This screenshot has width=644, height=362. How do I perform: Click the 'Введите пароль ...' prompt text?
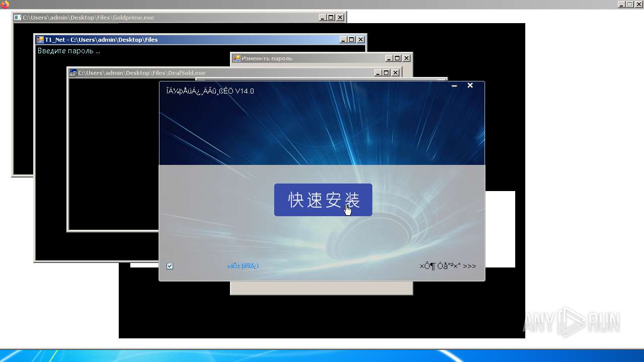click(x=69, y=51)
